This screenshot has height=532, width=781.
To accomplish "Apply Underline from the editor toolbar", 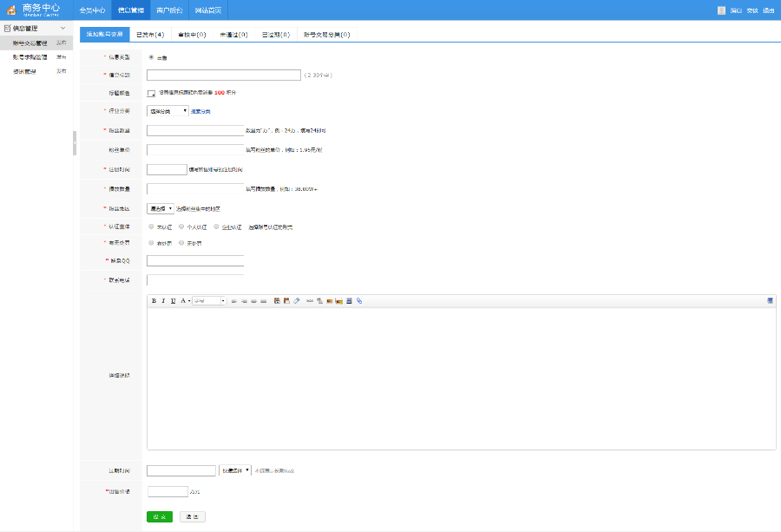I will (x=173, y=301).
